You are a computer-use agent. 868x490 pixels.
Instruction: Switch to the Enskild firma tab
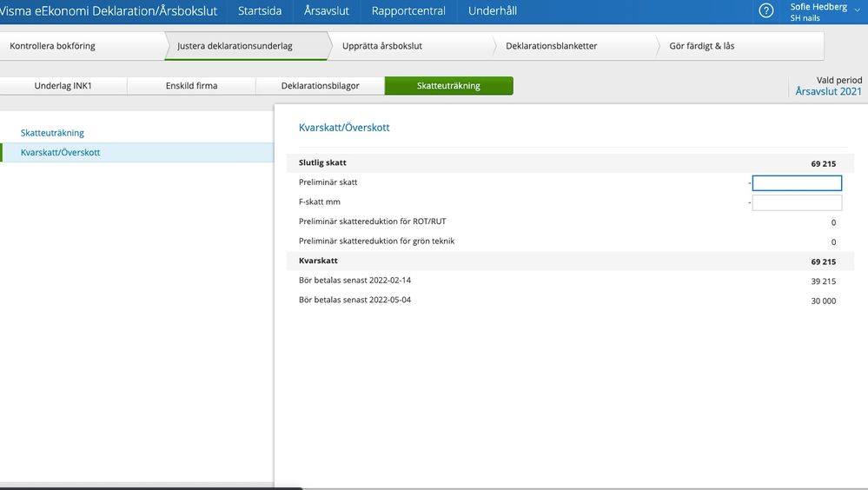pos(191,86)
